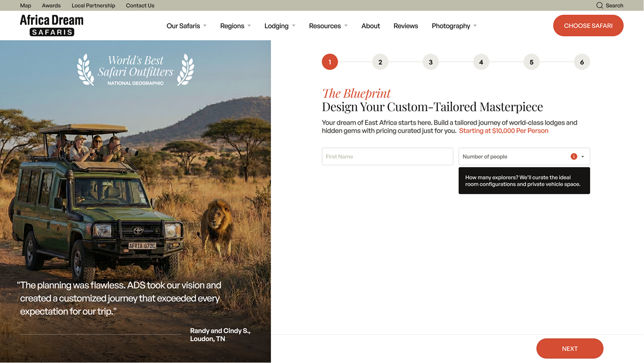Click inside the First Name field
This screenshot has width=644, height=363.
click(387, 156)
